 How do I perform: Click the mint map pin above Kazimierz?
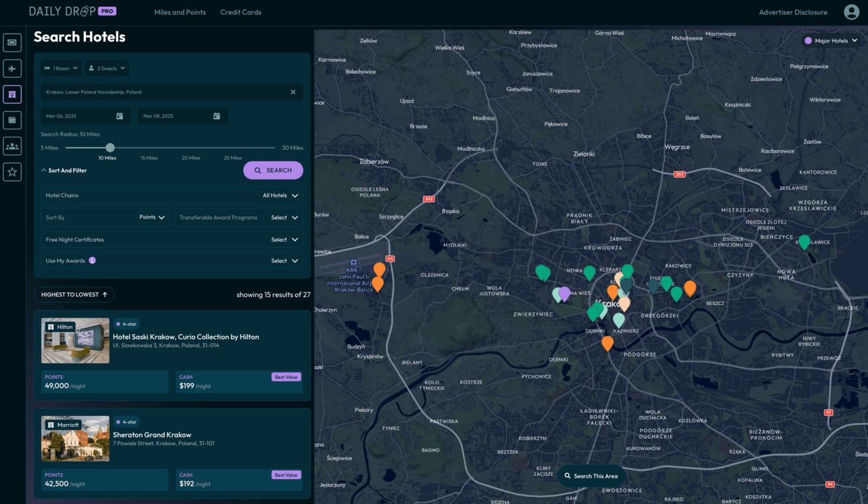point(619,321)
